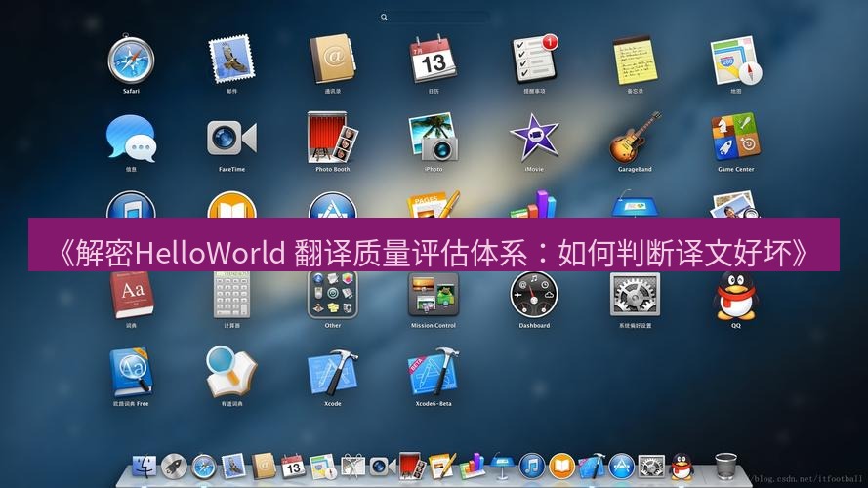Launch Xcode from the Launchpad grid
This screenshot has width=868, height=488.
coord(333,373)
